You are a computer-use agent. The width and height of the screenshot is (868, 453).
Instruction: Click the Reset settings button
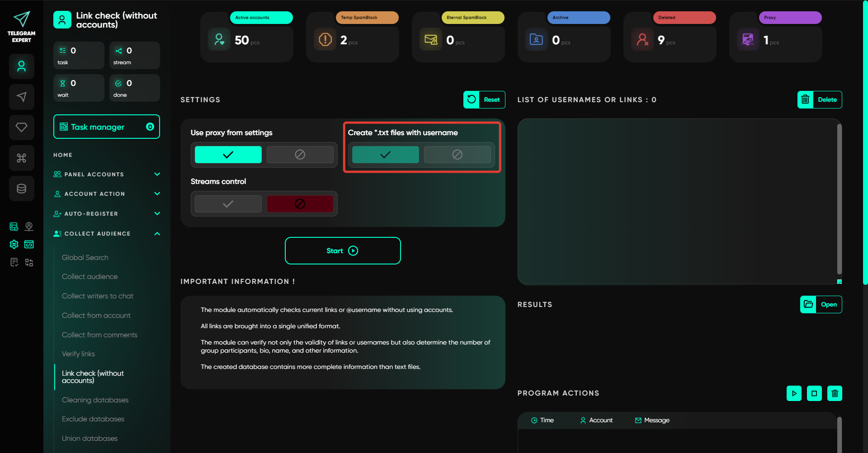coord(484,100)
